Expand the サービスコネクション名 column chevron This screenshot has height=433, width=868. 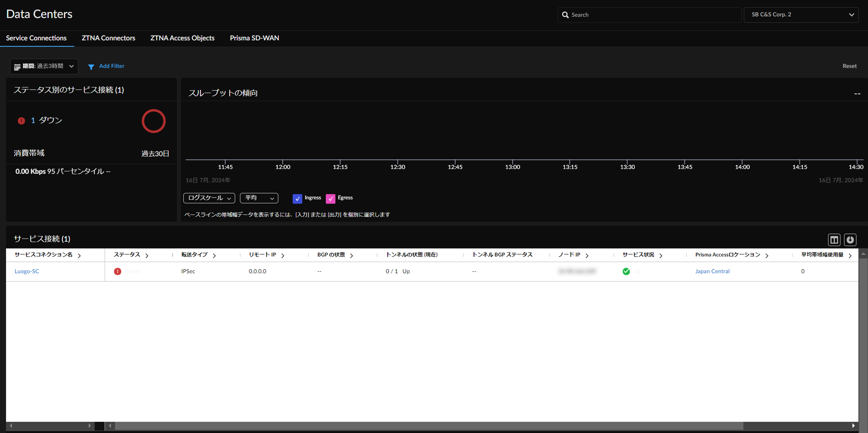79,256
